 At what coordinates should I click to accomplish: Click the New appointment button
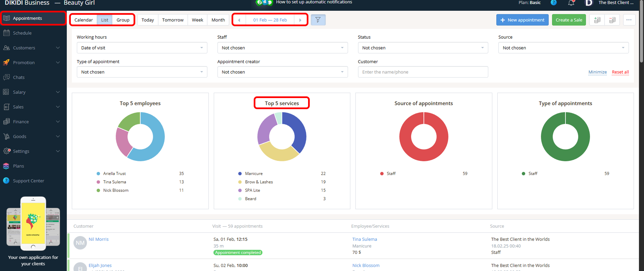click(522, 20)
